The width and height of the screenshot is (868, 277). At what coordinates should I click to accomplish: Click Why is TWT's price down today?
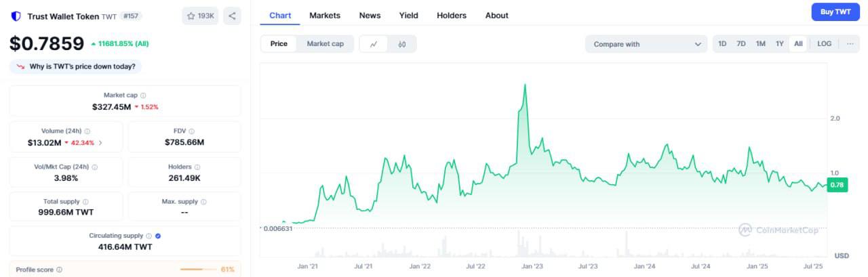click(76, 66)
